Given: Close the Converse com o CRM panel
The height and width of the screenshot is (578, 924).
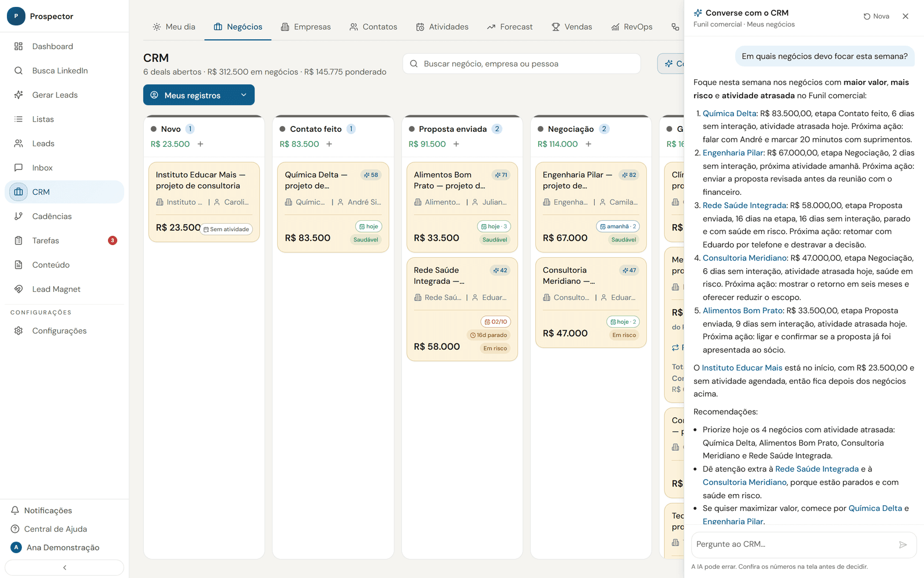Looking at the screenshot, I should pos(906,16).
